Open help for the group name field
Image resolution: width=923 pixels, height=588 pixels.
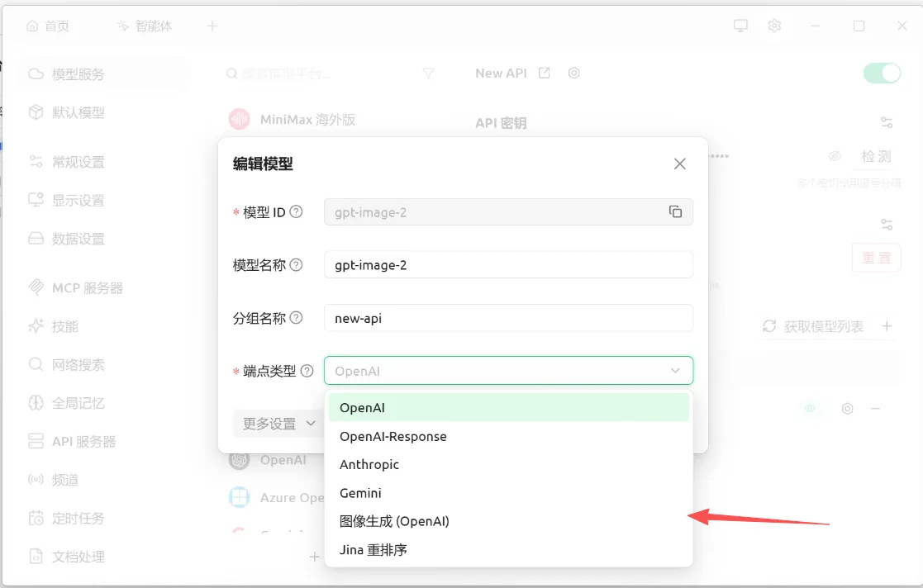click(x=296, y=318)
